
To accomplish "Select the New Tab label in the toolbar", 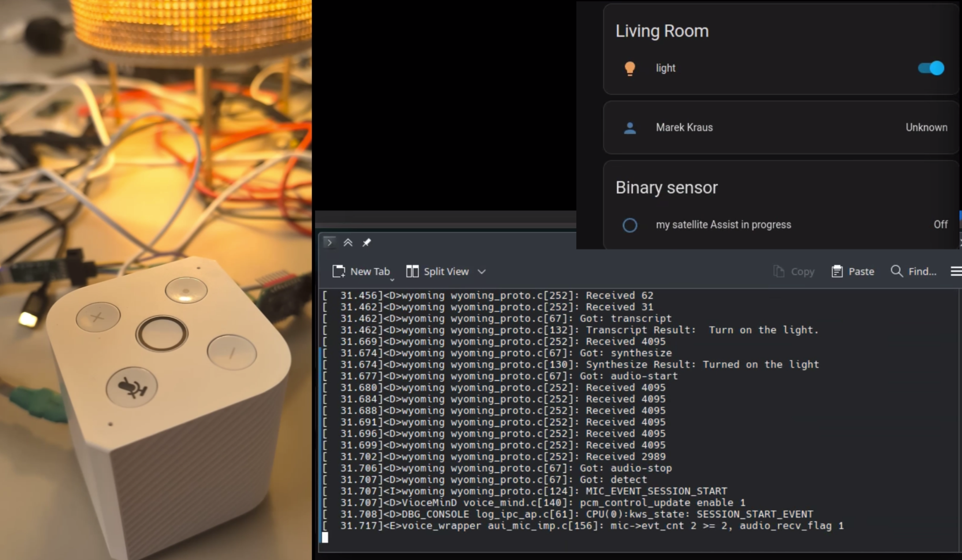I will pos(369,271).
